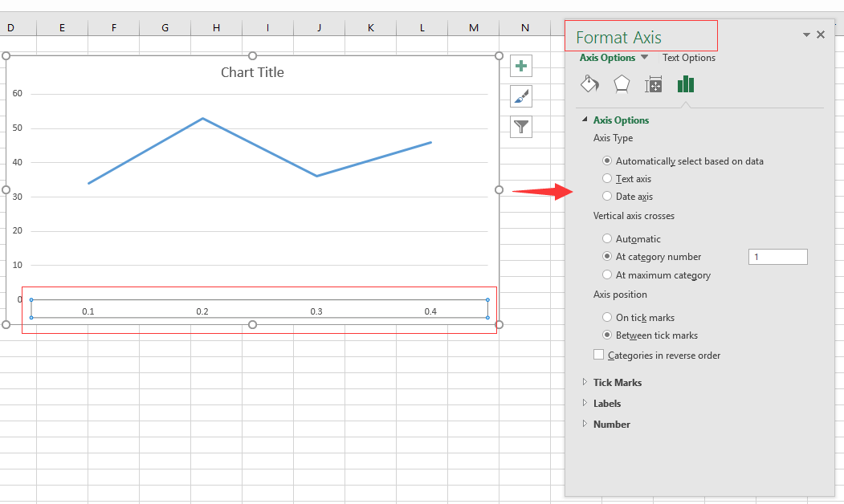This screenshot has height=504, width=844.
Task: Expand the Tick Marks section
Action: 617,383
